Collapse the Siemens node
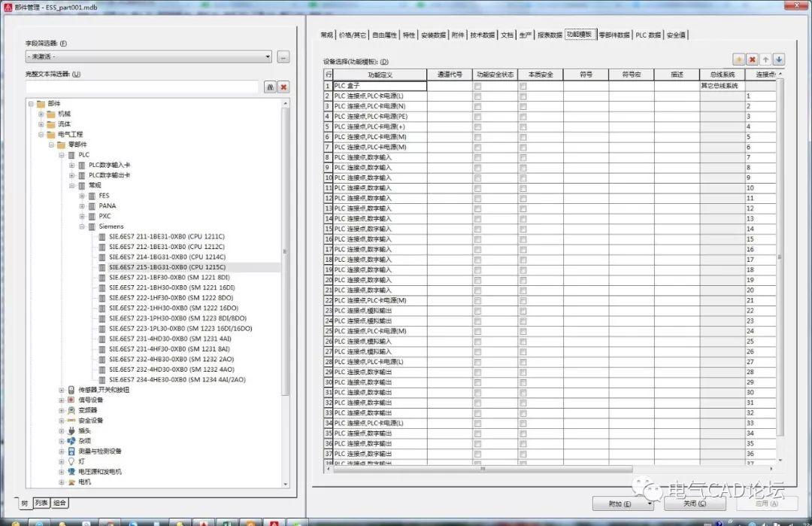 point(82,227)
